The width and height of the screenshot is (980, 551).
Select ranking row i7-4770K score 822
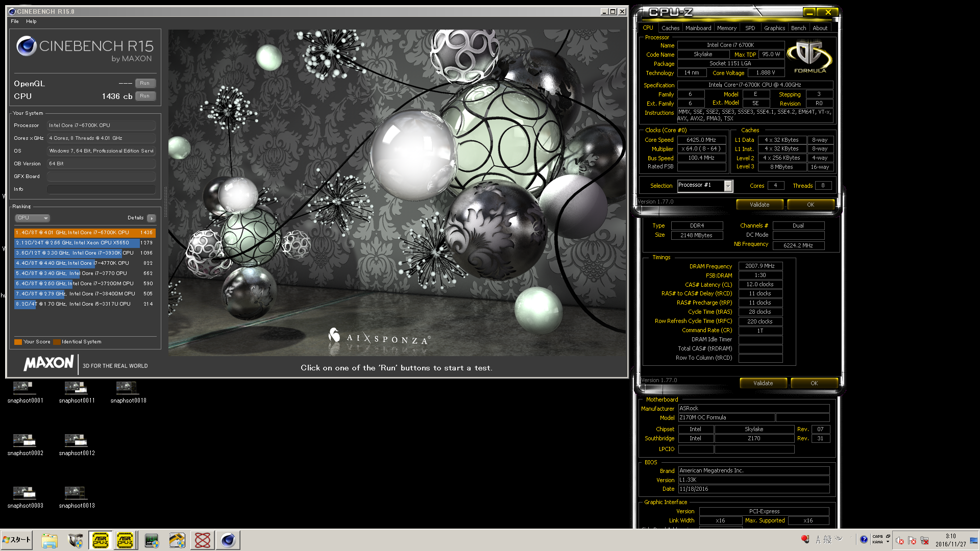tap(85, 263)
